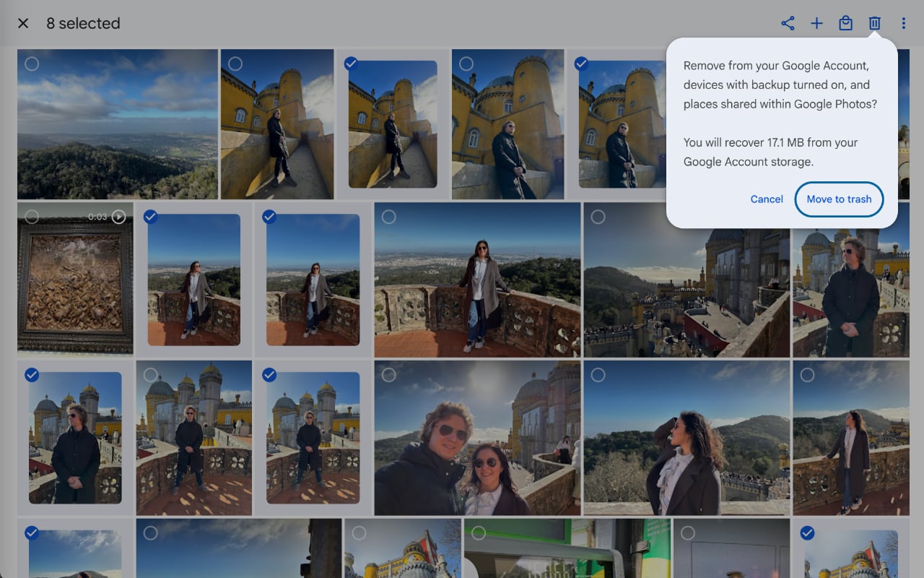Deselect the checked castle tower photo
The width and height of the screenshot is (924, 578).
351,64
